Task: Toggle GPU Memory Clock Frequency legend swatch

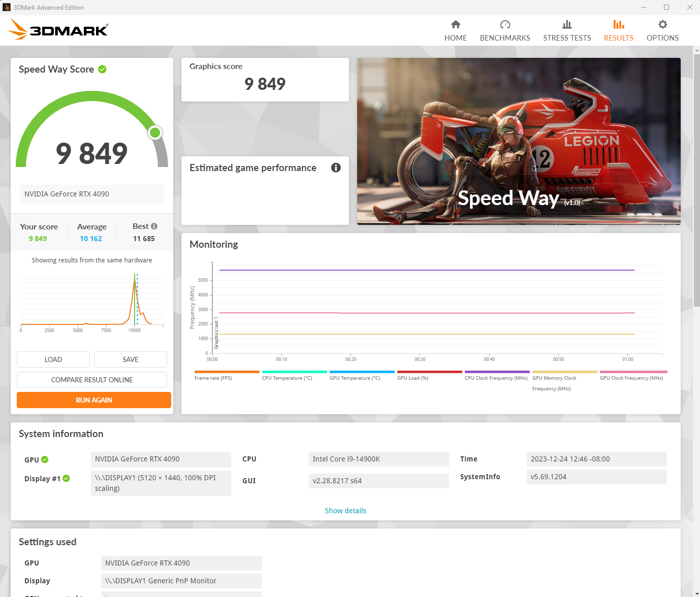Action: [565, 372]
